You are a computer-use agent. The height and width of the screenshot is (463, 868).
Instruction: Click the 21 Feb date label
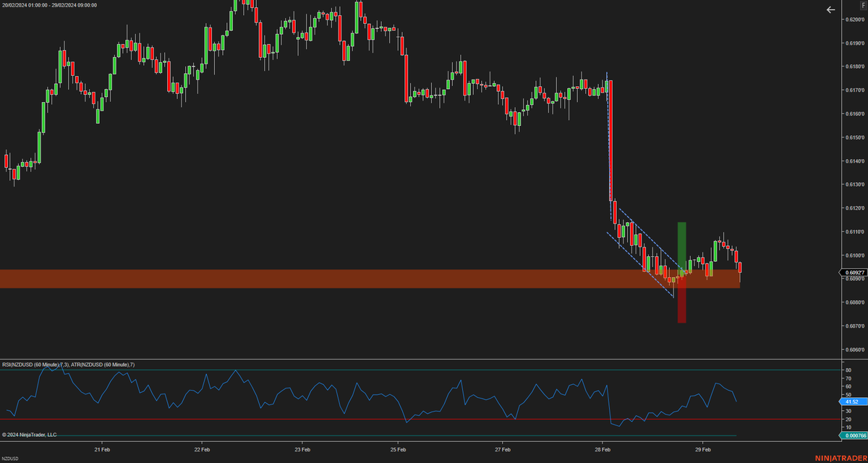102,449
